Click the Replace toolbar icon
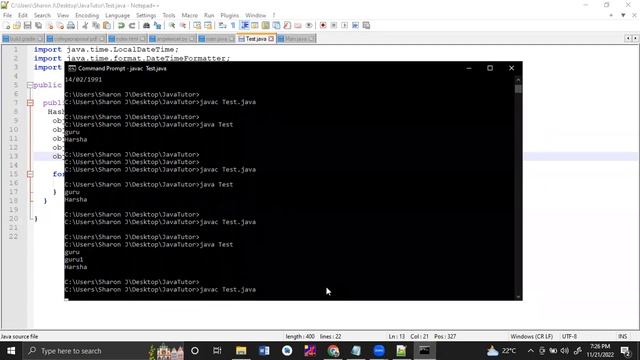The height and width of the screenshot is (360, 640). (x=157, y=25)
